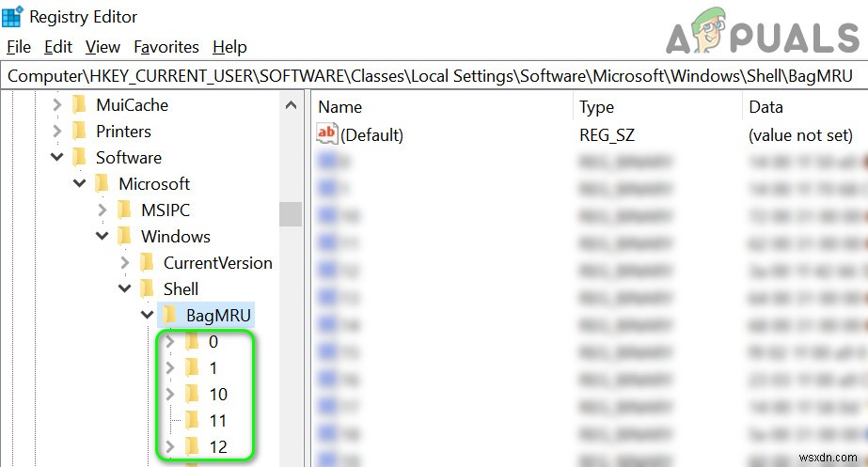
Task: Select subkey label 12
Action: pyautogui.click(x=218, y=447)
